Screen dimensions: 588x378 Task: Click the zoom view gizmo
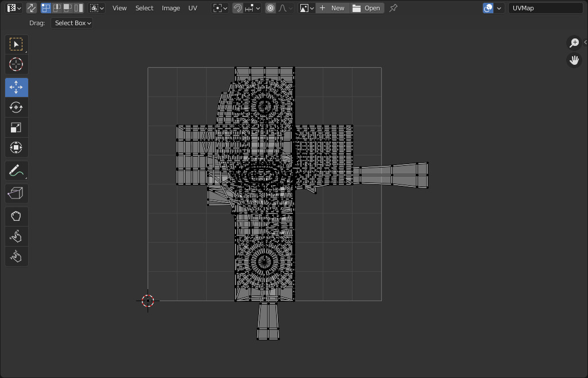tap(574, 42)
